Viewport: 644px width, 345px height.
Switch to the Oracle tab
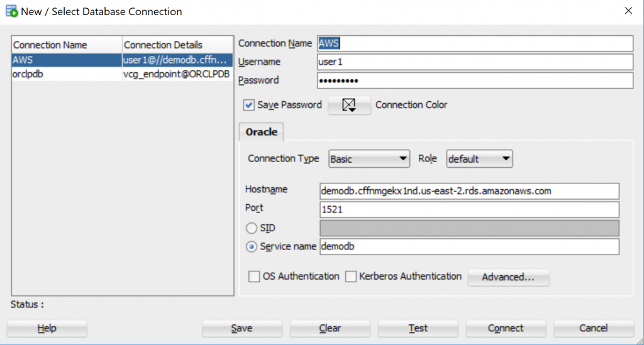261,132
